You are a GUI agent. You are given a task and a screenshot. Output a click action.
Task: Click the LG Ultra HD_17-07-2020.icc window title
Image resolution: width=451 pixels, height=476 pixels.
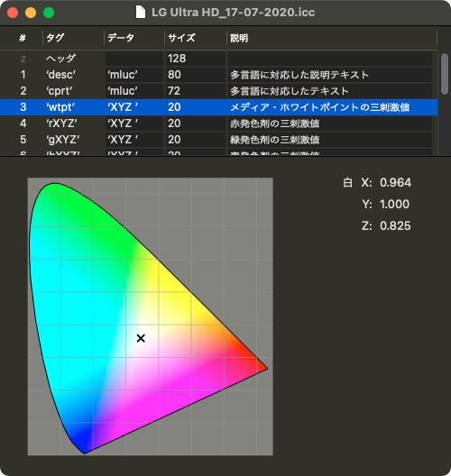[233, 13]
